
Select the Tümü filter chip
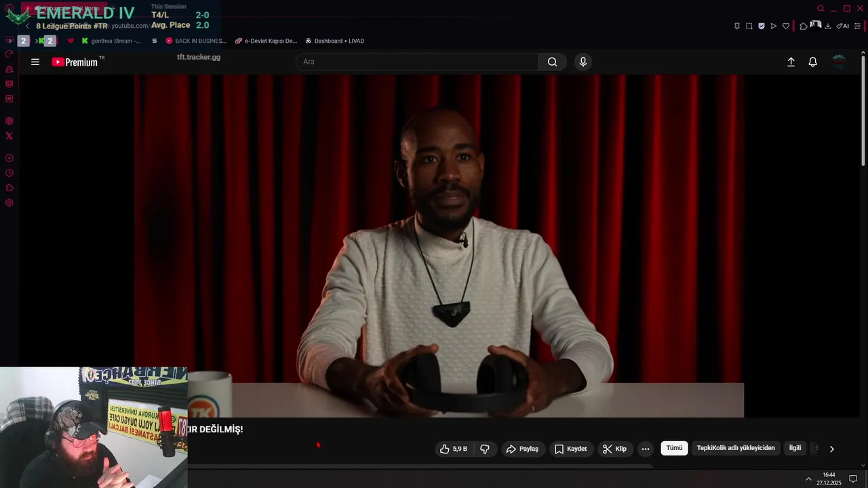tap(674, 448)
